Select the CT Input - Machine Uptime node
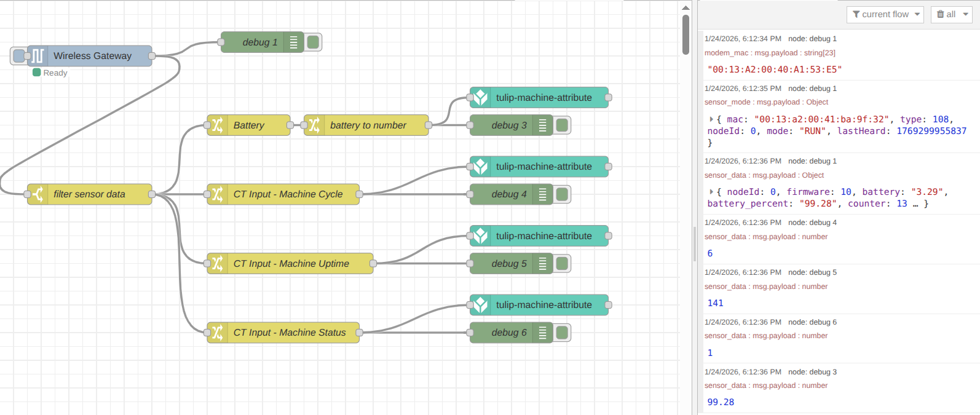 tap(291, 264)
